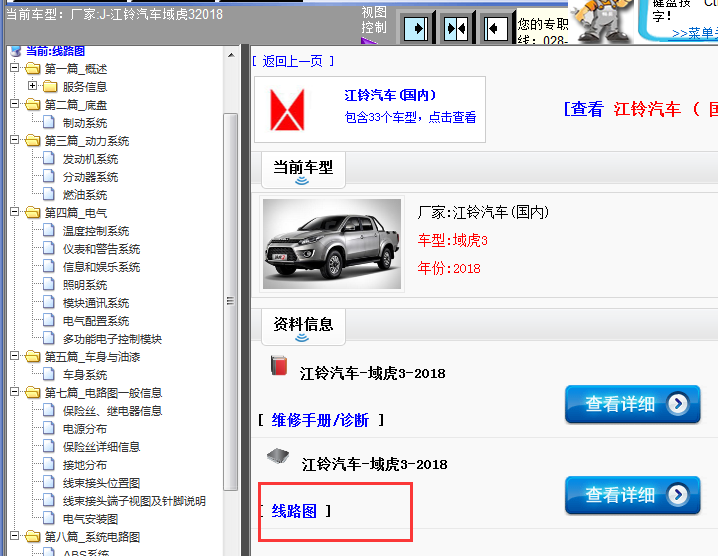The height and width of the screenshot is (556, 718).
Task: Open 保险丝详细信息 document page
Action: (x=101, y=447)
